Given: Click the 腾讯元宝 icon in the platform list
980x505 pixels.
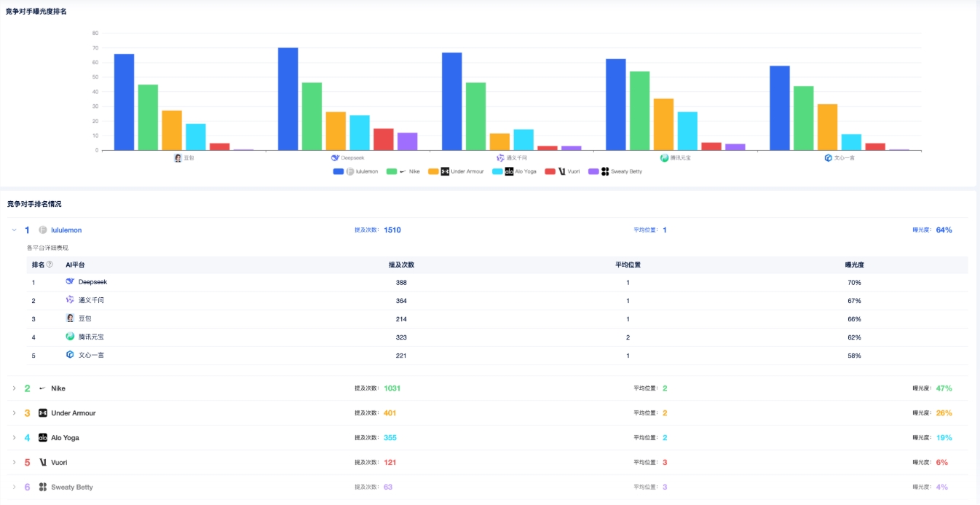Looking at the screenshot, I should point(71,337).
